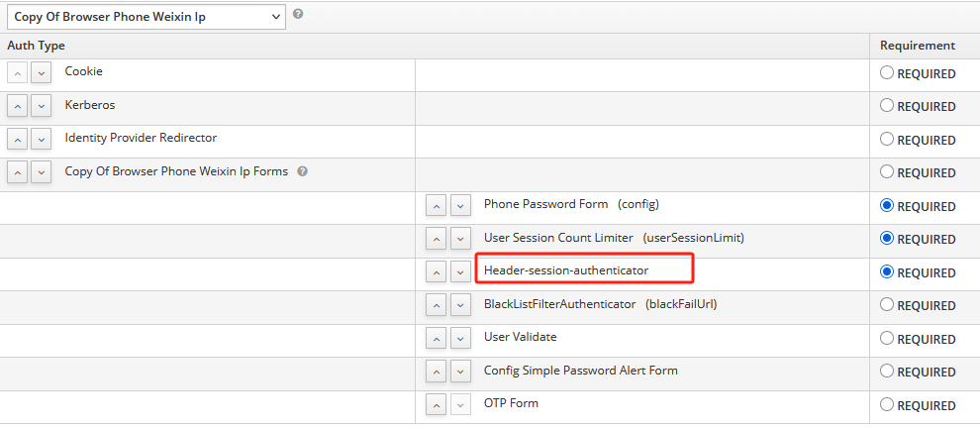Move OTP Form execution up
Screen dimensions: 980x428
point(437,405)
